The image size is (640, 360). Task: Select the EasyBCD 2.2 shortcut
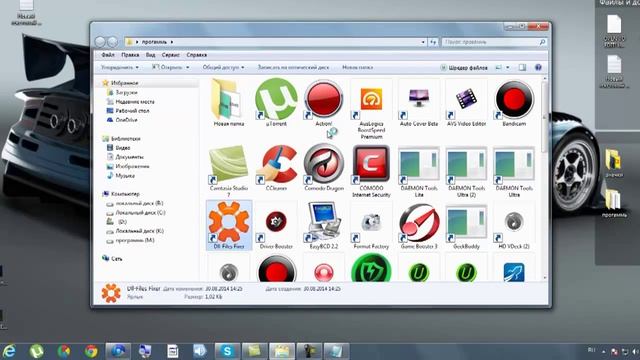[324, 225]
